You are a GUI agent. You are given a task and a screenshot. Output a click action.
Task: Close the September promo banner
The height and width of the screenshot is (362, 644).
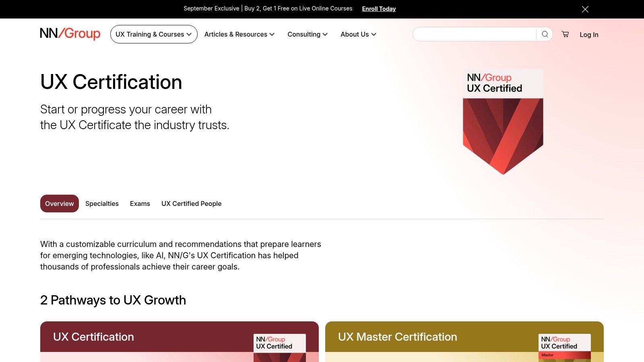click(x=585, y=9)
